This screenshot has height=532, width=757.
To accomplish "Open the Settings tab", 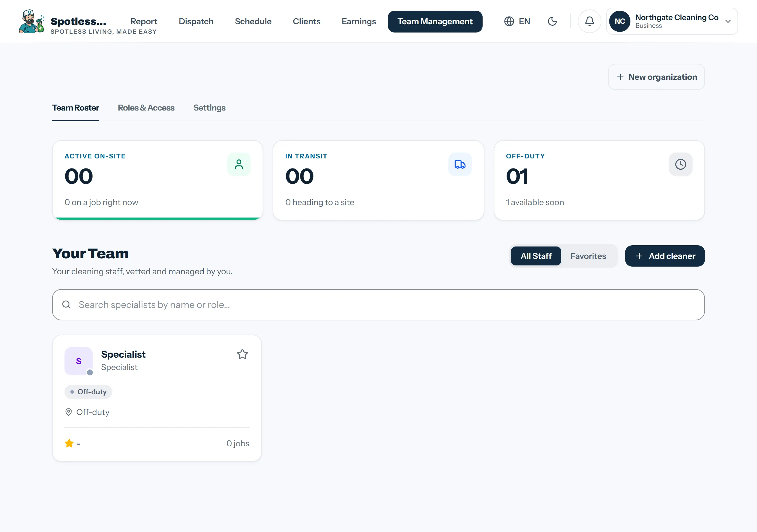I will click(209, 108).
